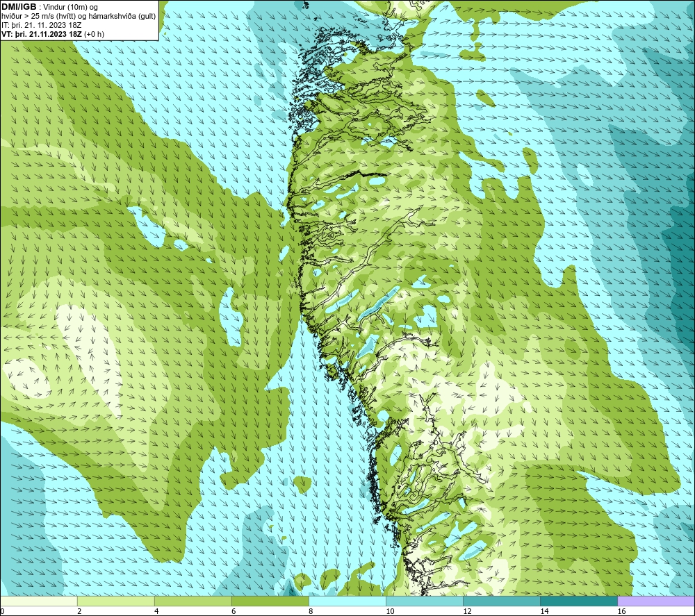Click the darker green 6–8 m/s legend swatch
The width and height of the screenshot is (695, 616).
pos(270,601)
